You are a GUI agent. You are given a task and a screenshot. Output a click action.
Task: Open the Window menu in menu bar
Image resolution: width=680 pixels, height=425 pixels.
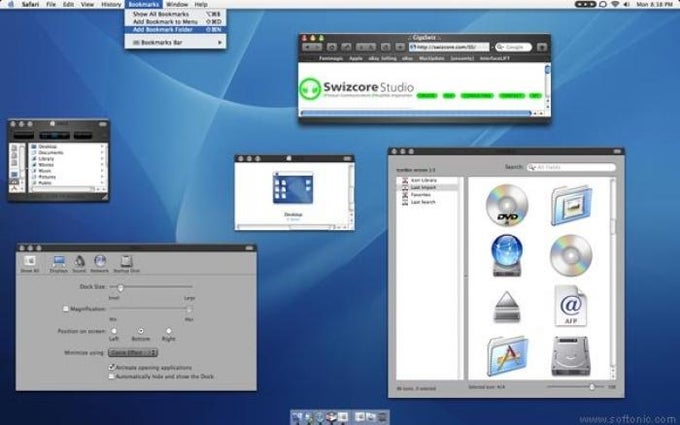pyautogui.click(x=177, y=4)
